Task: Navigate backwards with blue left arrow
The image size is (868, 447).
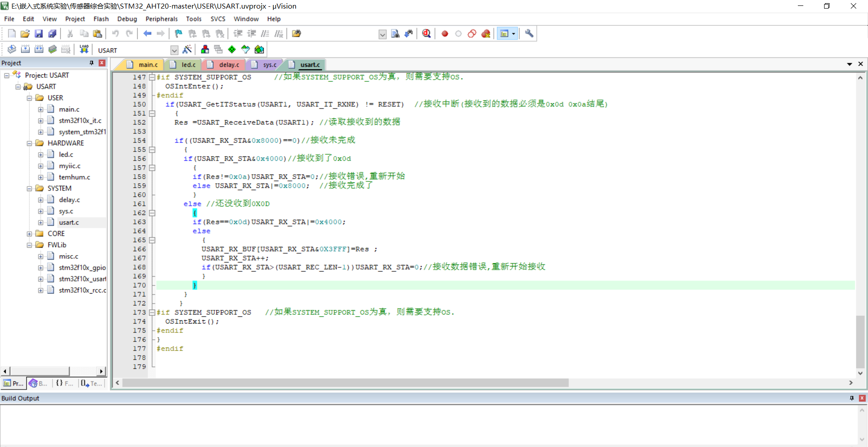Action: click(147, 33)
